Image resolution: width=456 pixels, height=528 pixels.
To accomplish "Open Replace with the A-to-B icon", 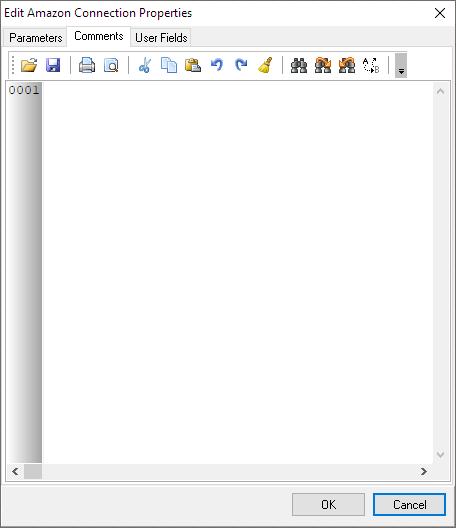I will click(x=371, y=65).
